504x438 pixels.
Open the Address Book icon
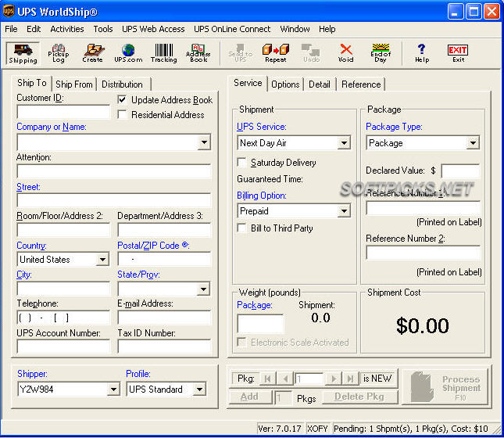point(198,53)
